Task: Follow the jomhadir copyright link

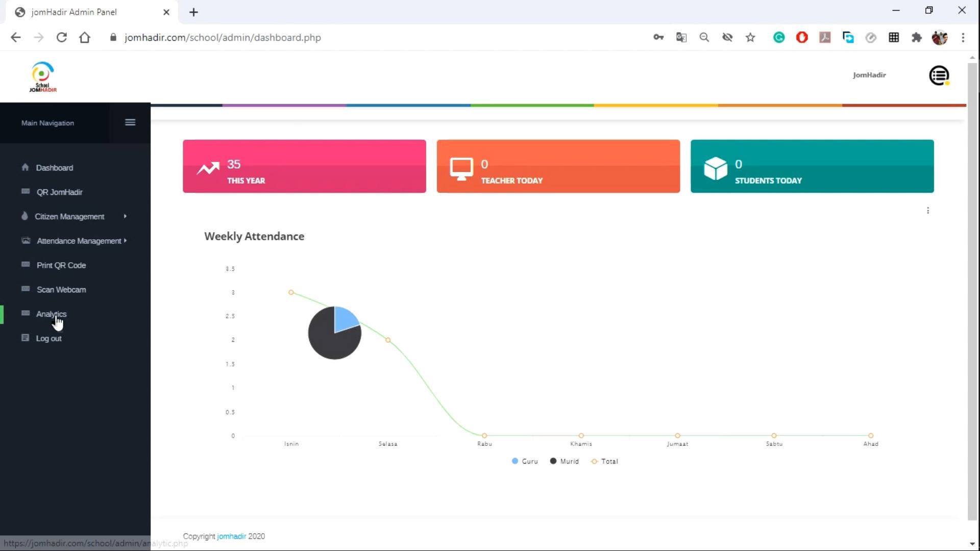Action: pyautogui.click(x=231, y=536)
